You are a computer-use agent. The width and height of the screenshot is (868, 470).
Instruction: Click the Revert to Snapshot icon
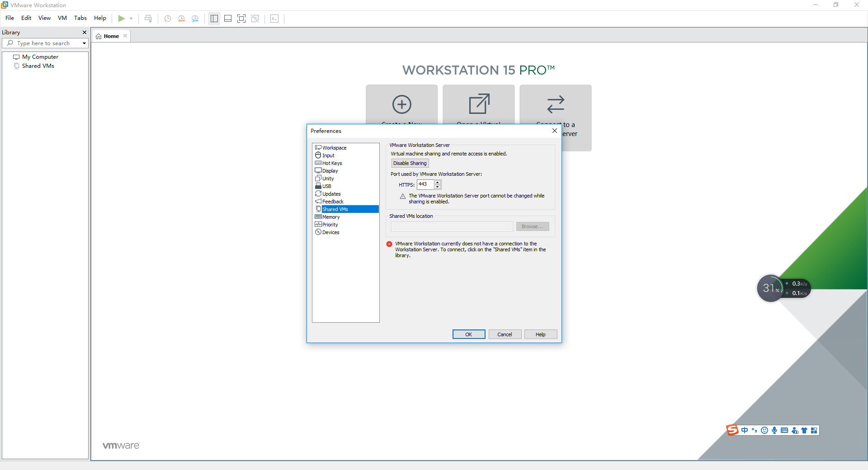click(x=181, y=19)
